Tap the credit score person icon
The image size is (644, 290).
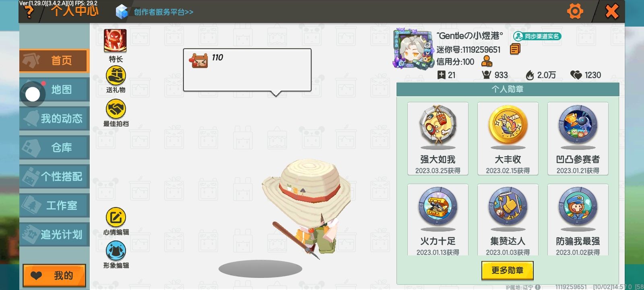pos(487,61)
